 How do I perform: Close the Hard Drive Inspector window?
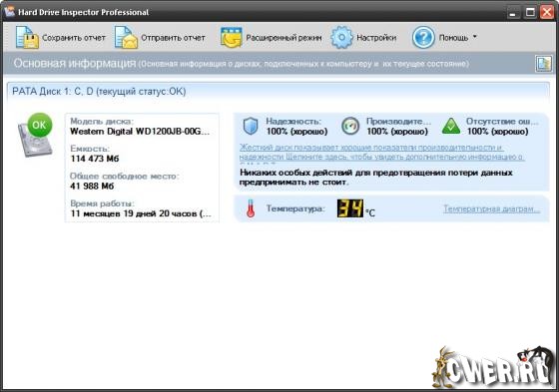pyautogui.click(x=547, y=13)
